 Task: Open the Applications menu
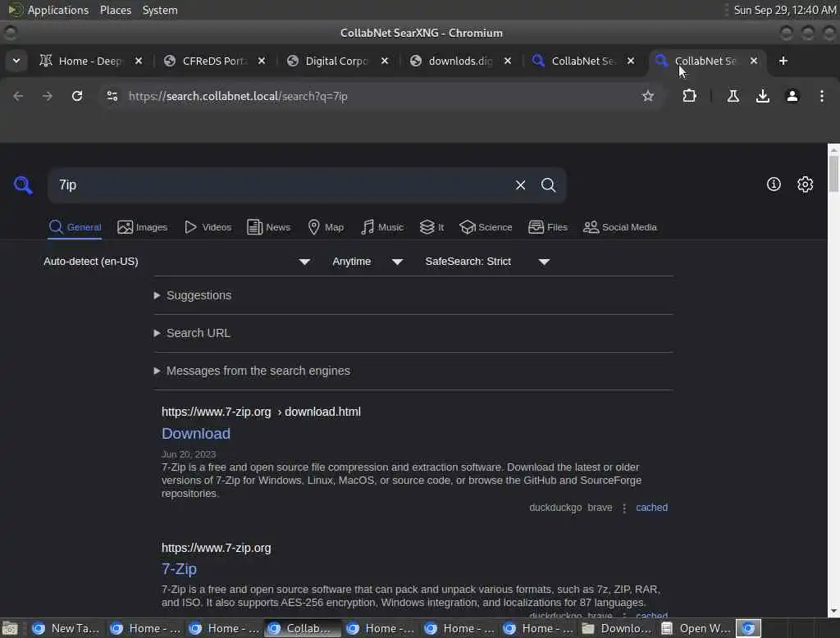coord(58,10)
